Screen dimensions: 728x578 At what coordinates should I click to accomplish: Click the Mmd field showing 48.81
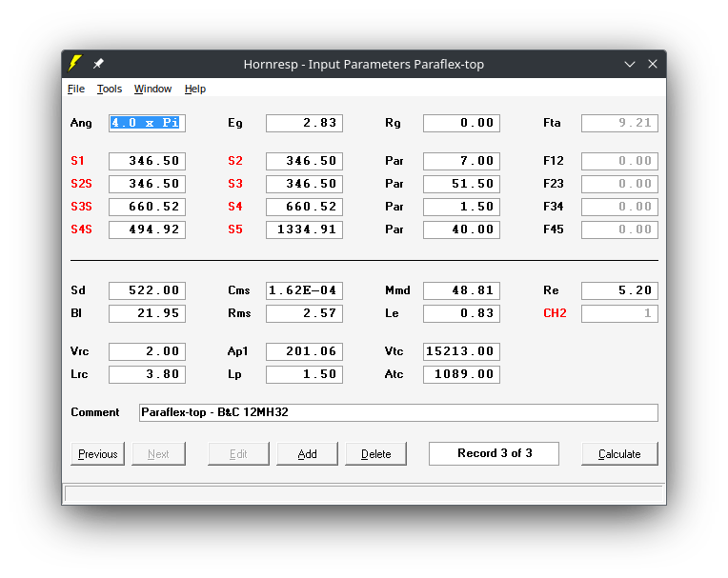pos(461,290)
